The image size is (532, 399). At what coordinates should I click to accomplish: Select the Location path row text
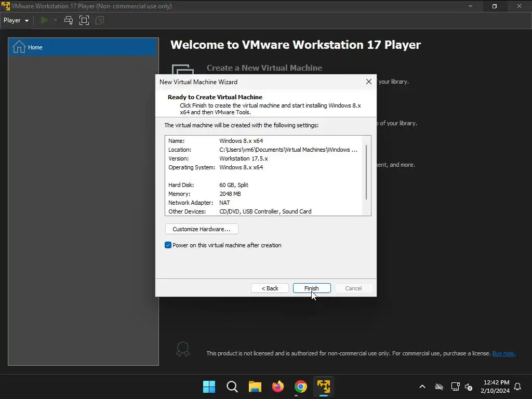[288, 150]
